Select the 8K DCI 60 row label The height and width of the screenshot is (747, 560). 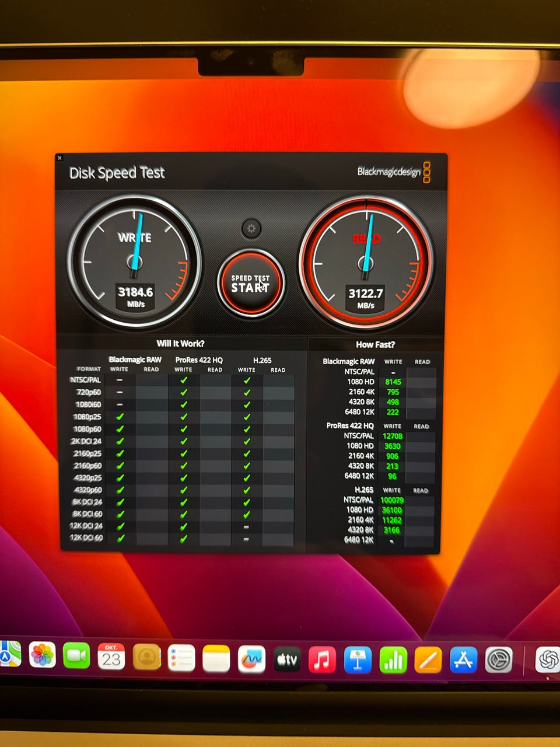pyautogui.click(x=87, y=514)
